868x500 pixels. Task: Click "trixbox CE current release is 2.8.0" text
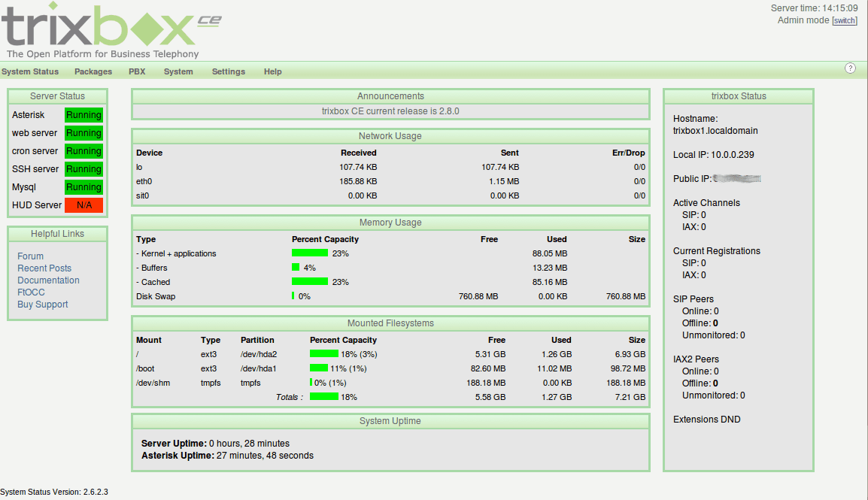(x=390, y=111)
